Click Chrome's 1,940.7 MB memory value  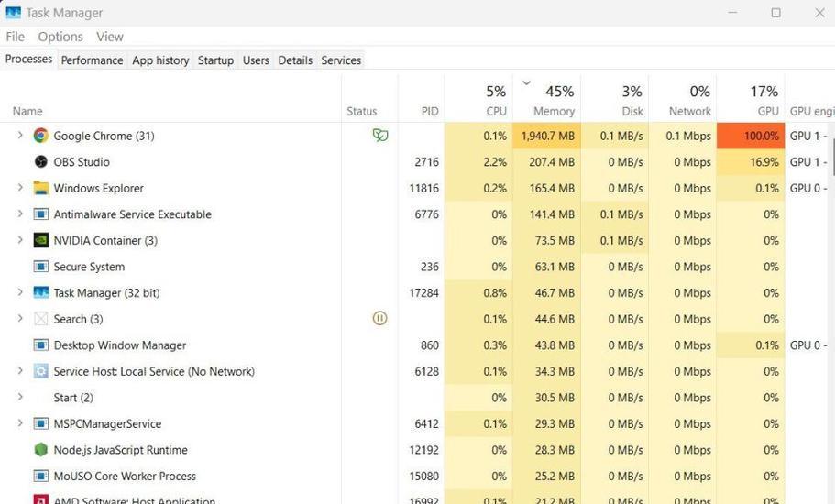click(x=548, y=136)
